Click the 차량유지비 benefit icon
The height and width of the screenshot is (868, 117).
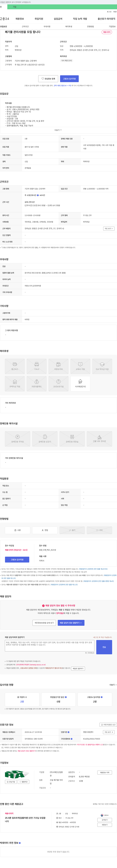pyautogui.click(x=58, y=366)
